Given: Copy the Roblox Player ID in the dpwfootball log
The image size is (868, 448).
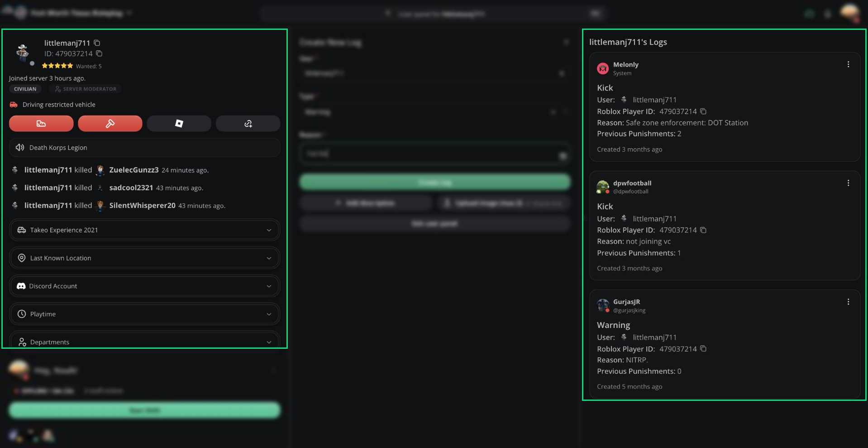Looking at the screenshot, I should (703, 230).
